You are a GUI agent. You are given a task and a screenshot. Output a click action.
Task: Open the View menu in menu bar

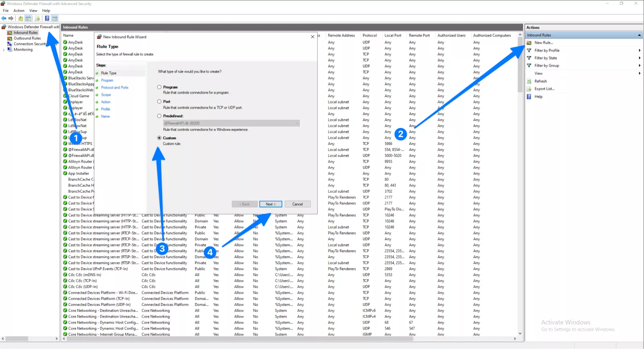(x=33, y=11)
